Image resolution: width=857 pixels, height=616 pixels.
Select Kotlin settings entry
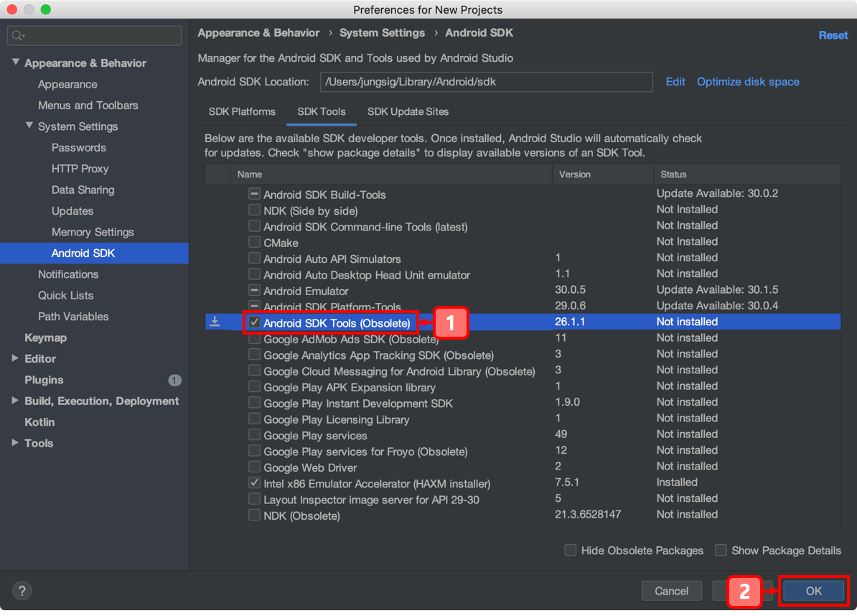[39, 422]
